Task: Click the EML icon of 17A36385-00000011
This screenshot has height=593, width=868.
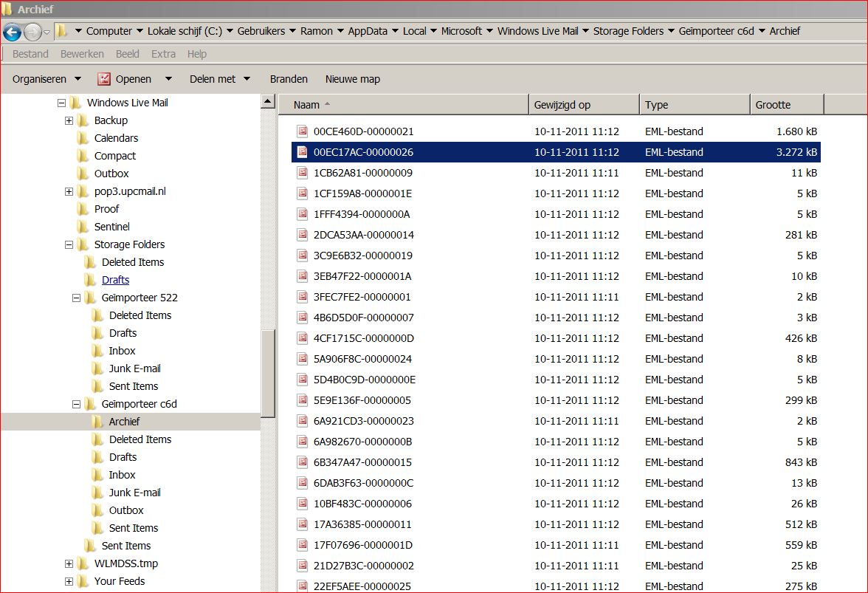Action: [x=303, y=524]
